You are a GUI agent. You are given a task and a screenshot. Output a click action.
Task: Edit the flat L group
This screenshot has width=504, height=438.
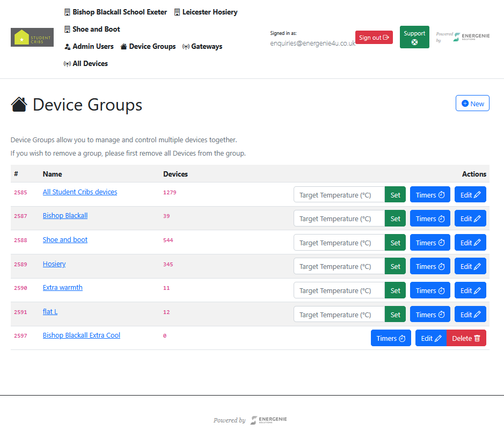(x=470, y=315)
